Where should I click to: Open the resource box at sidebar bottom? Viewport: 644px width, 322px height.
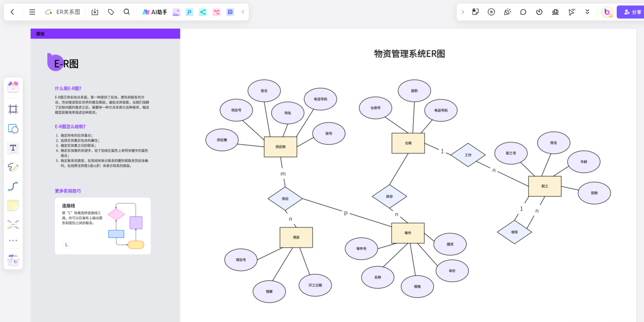coord(13,260)
